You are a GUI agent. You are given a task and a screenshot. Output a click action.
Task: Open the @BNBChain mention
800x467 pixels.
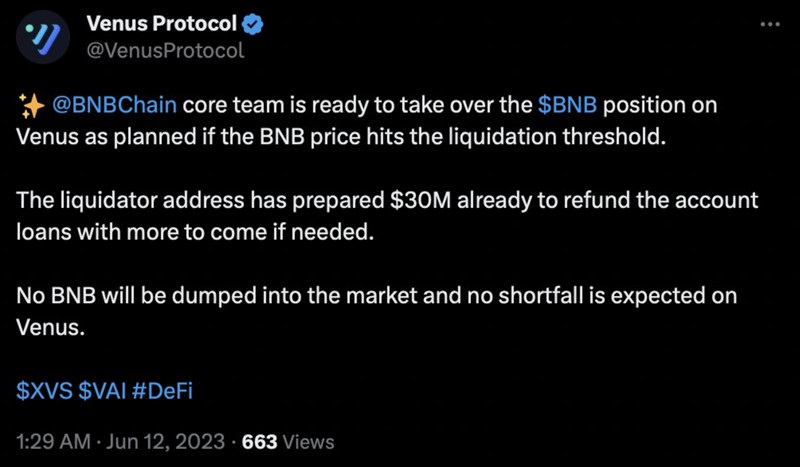pyautogui.click(x=114, y=105)
